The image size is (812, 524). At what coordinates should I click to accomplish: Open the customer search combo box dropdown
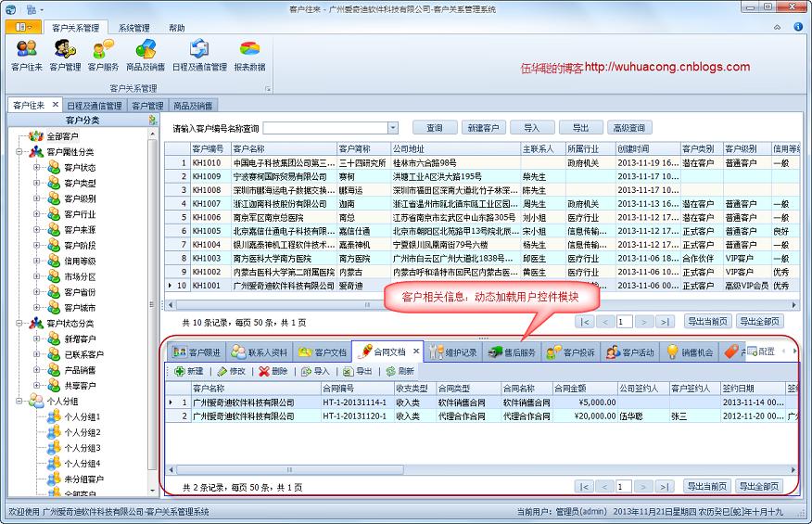[393, 127]
